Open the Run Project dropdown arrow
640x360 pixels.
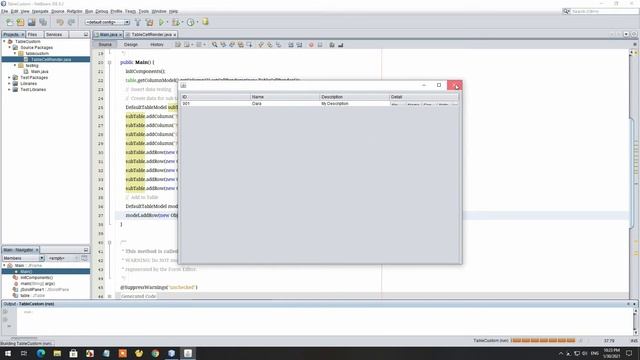[x=167, y=22]
